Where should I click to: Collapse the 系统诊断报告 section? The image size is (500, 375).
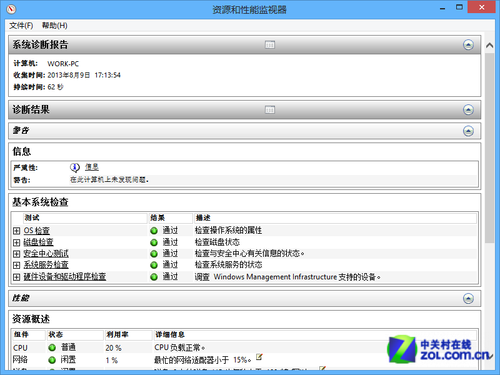468,45
